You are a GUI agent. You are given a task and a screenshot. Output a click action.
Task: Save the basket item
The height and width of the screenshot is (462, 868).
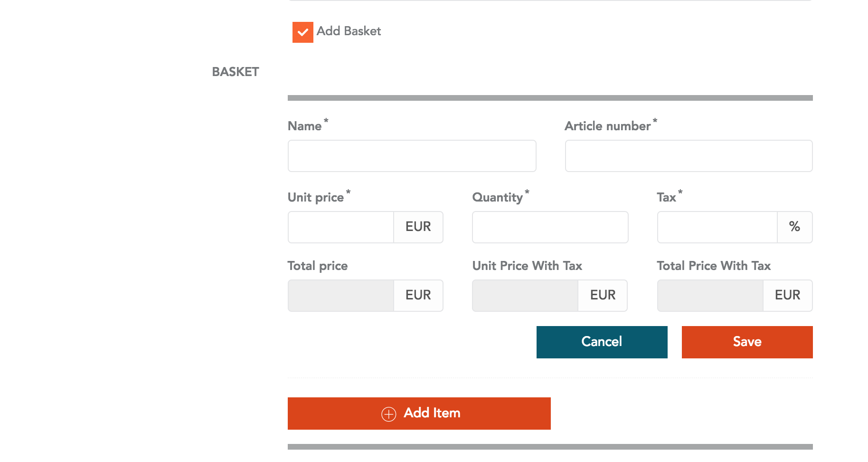747,342
